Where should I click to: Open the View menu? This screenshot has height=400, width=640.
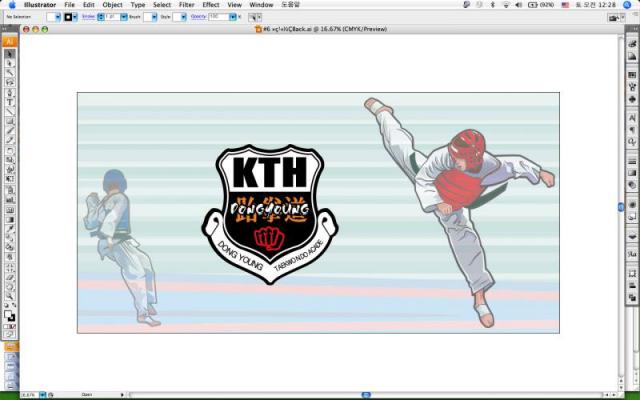pyautogui.click(x=234, y=4)
